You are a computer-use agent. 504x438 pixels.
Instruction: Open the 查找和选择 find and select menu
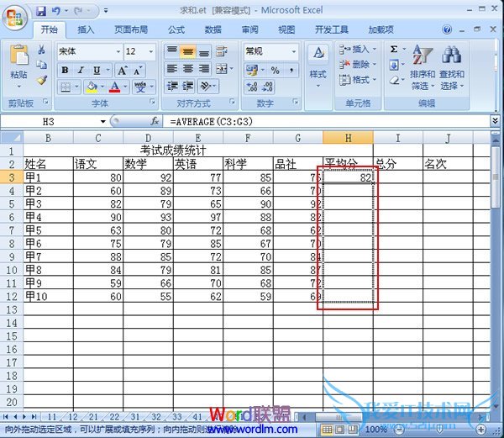(x=452, y=67)
